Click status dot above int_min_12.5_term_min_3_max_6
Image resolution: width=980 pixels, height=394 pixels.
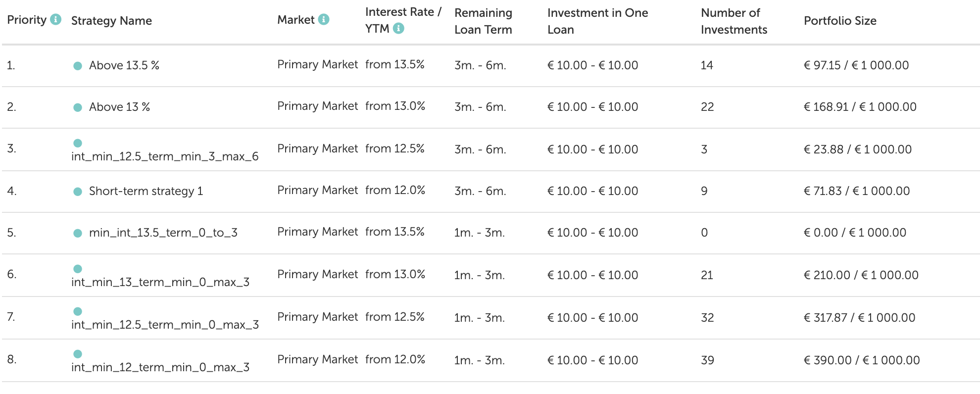pyautogui.click(x=78, y=143)
